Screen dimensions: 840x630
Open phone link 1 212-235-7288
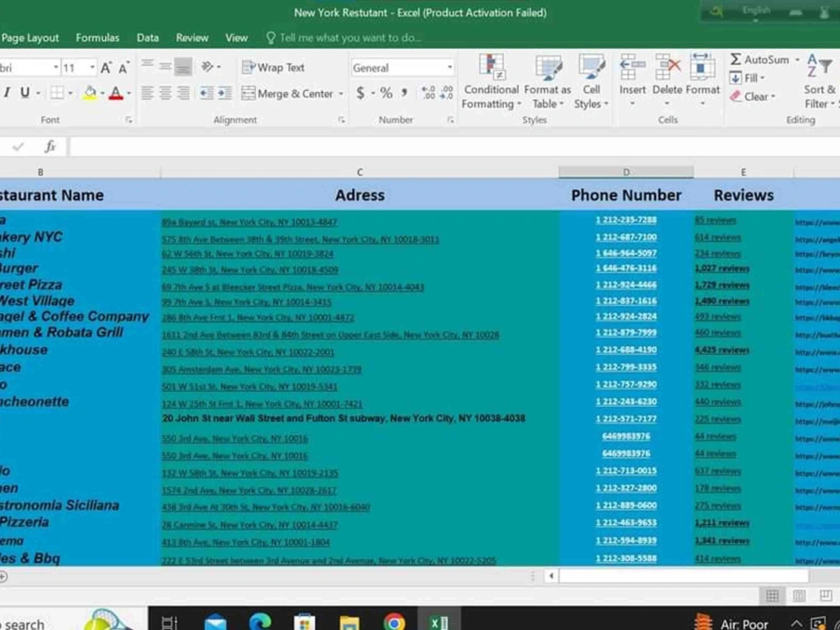[626, 220]
